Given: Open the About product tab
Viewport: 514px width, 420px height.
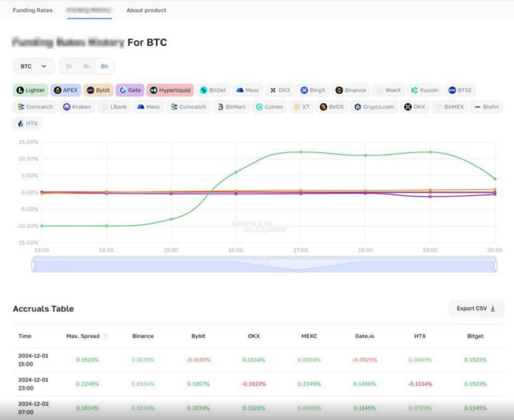Looking at the screenshot, I should tap(146, 10).
